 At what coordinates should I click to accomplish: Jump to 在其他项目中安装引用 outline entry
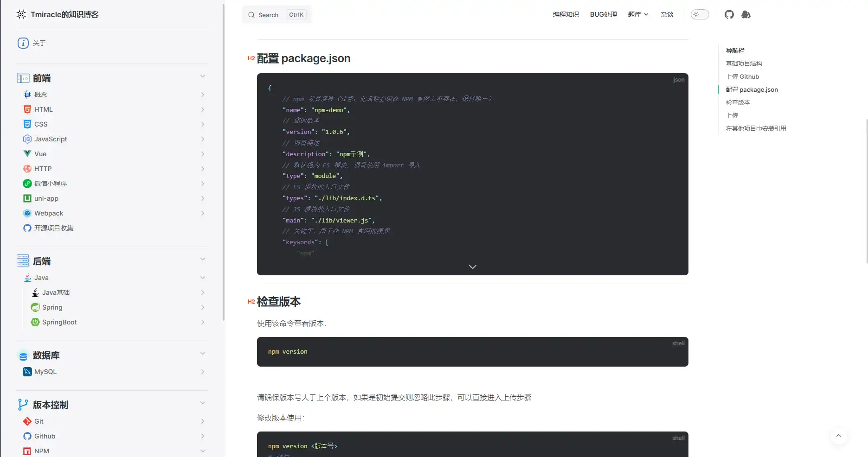point(756,128)
